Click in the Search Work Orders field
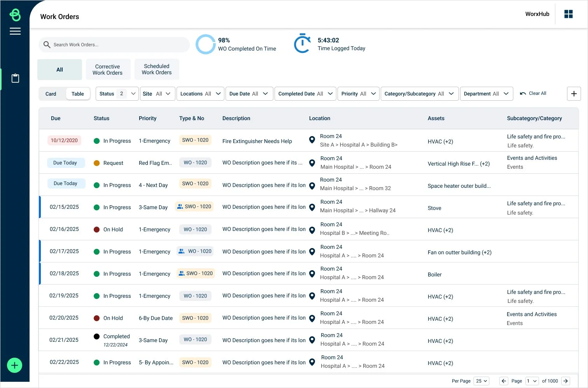 click(x=114, y=45)
